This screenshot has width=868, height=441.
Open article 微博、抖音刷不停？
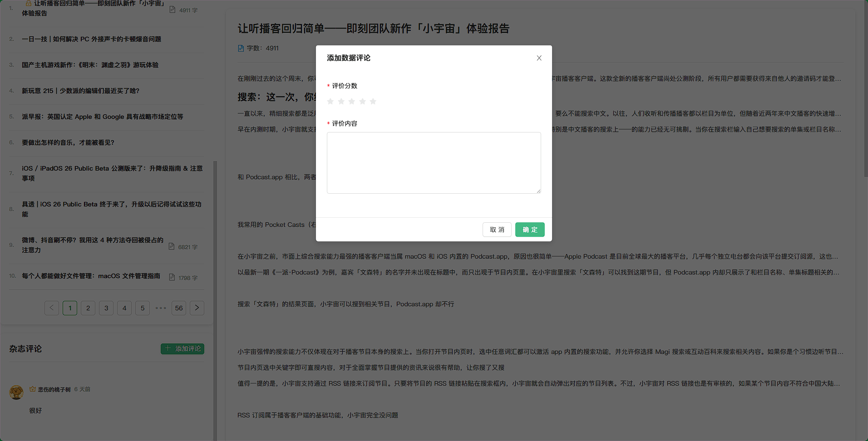93,245
